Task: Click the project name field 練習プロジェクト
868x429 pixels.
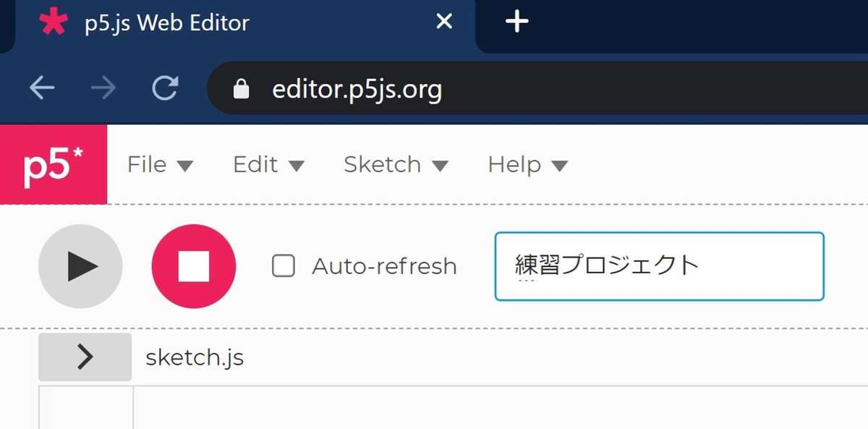Action: pos(658,266)
